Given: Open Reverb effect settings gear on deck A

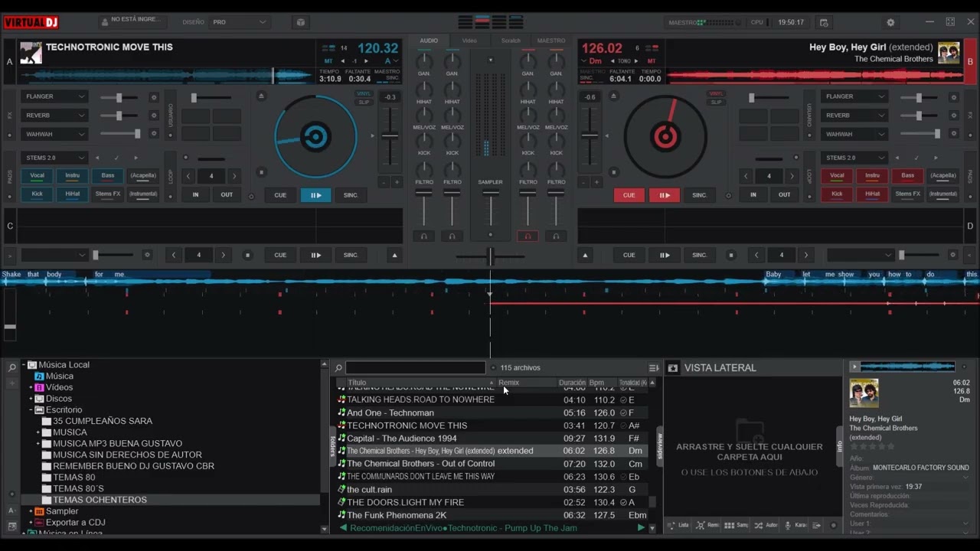Looking at the screenshot, I should 153,116.
